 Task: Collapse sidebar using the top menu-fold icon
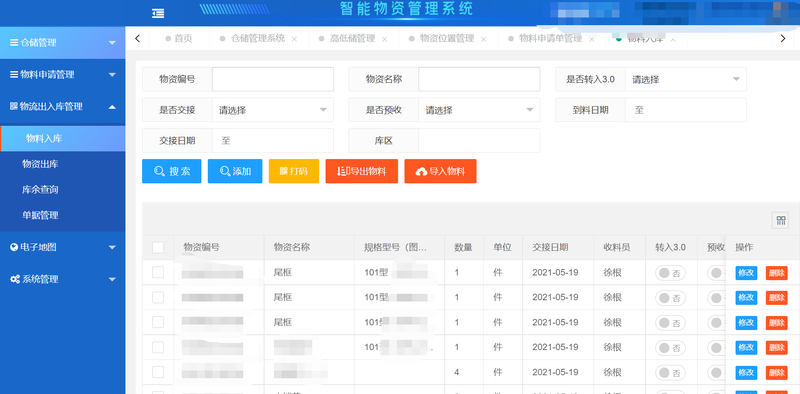point(158,14)
